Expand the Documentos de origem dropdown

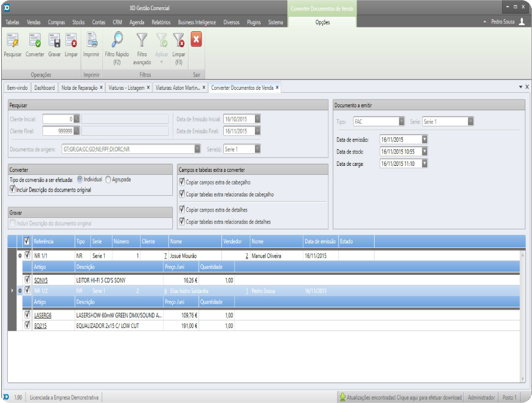(x=197, y=149)
